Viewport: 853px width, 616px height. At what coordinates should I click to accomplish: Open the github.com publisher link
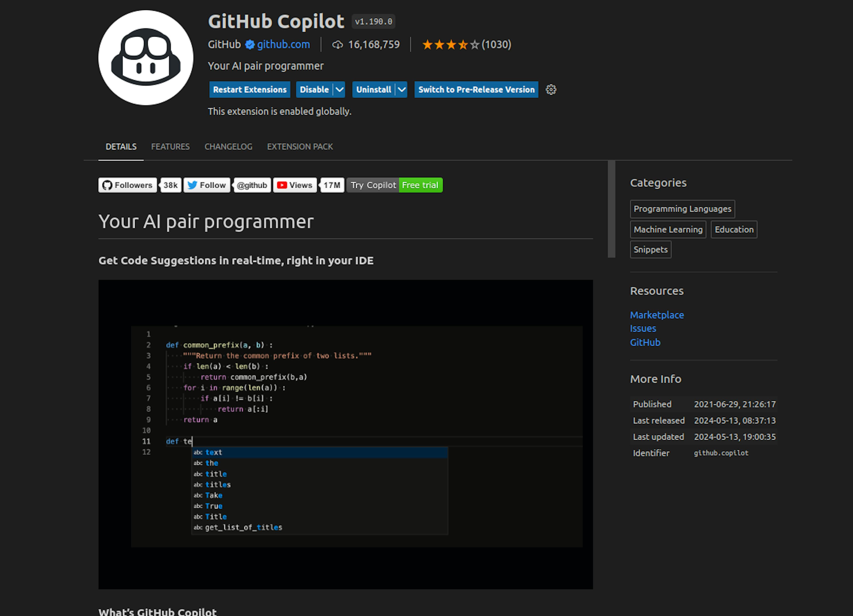(x=283, y=45)
